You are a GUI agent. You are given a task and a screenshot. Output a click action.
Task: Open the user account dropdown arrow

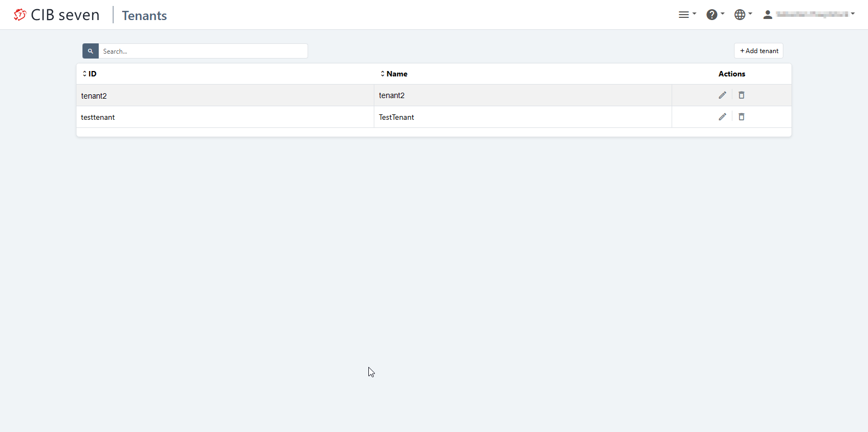click(853, 14)
